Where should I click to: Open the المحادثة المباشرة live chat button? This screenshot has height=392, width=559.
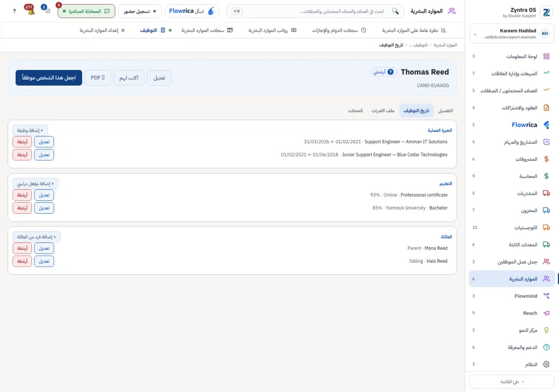coord(86,11)
